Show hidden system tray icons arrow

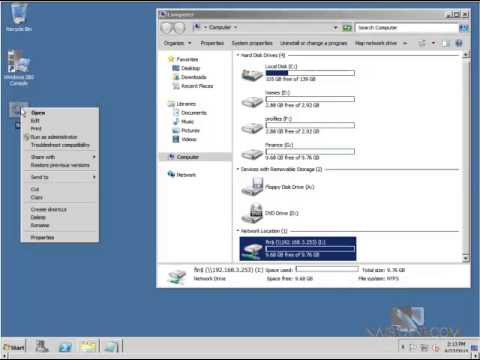[x=403, y=347]
